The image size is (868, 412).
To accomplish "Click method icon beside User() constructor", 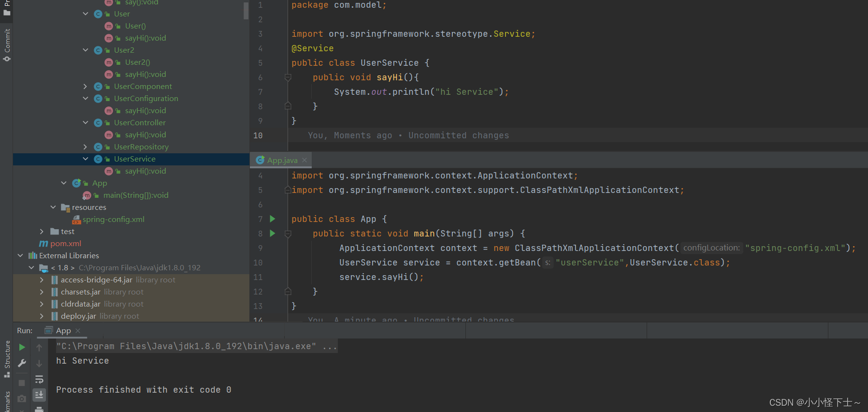I will [x=109, y=26].
